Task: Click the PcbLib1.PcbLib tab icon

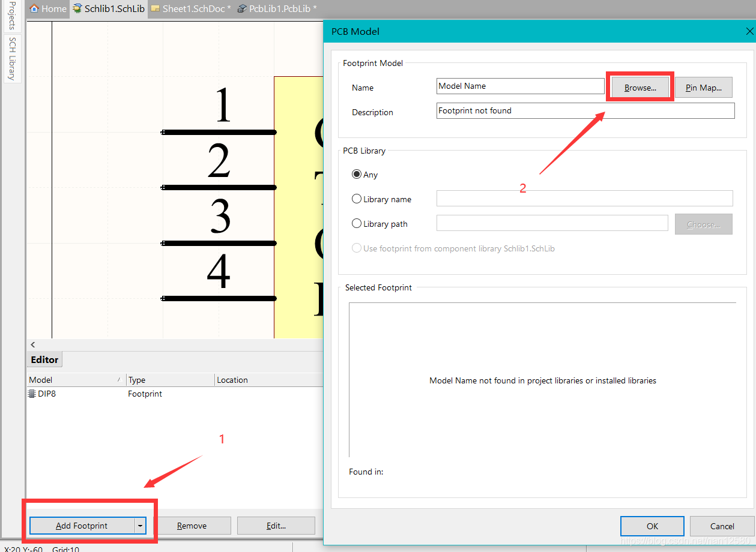Action: pyautogui.click(x=242, y=8)
